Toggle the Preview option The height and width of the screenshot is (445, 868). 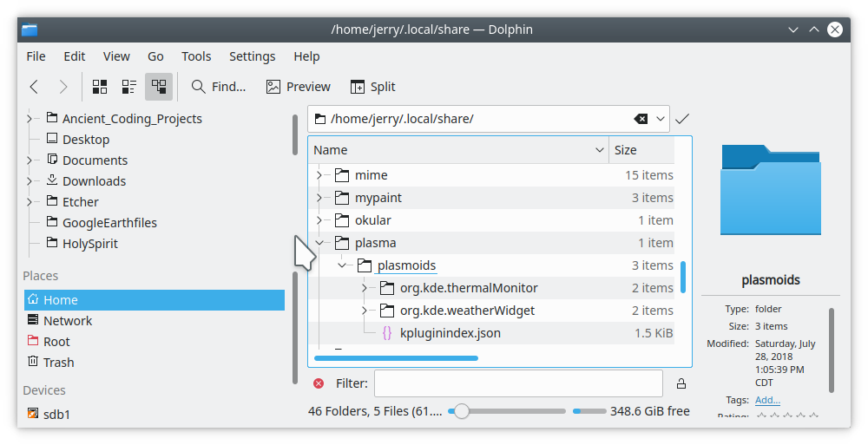point(298,87)
